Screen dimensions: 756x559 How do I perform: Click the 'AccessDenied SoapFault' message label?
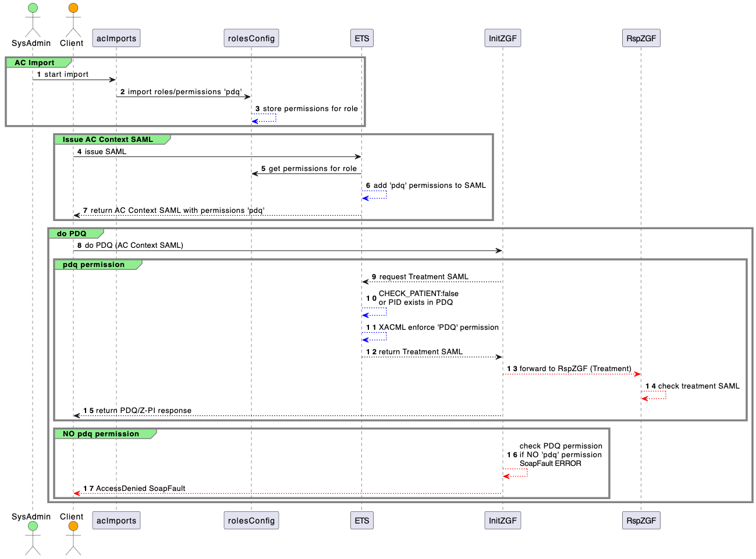[x=140, y=489]
